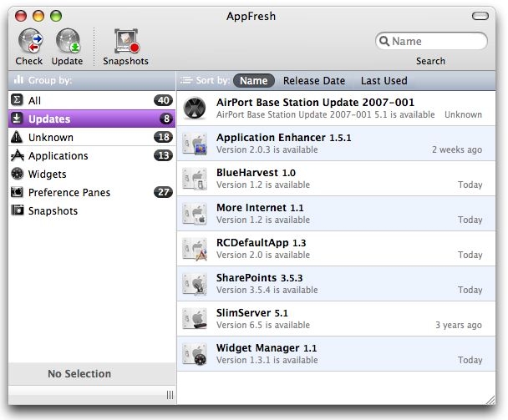
Task: Click the 'No Selection' status label
Action: (79, 374)
